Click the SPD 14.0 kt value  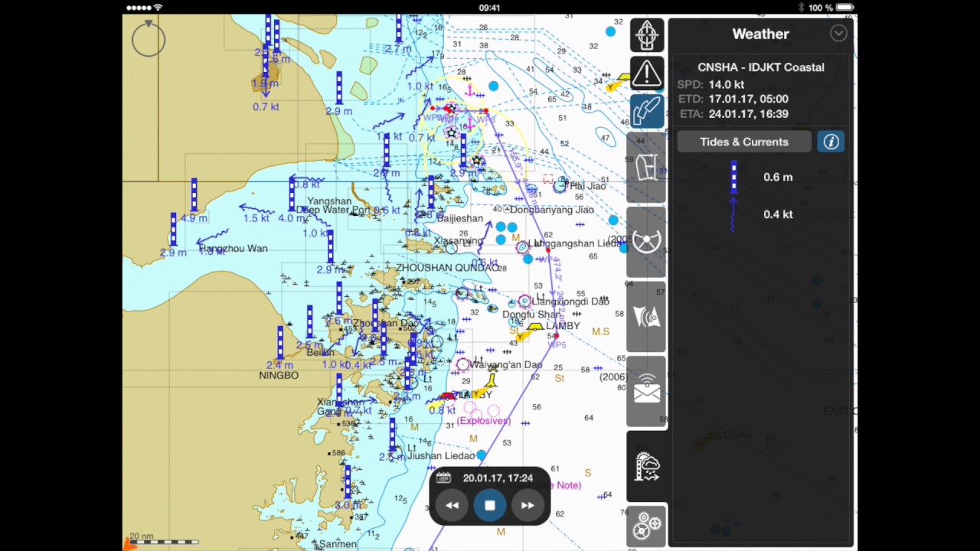click(x=726, y=84)
